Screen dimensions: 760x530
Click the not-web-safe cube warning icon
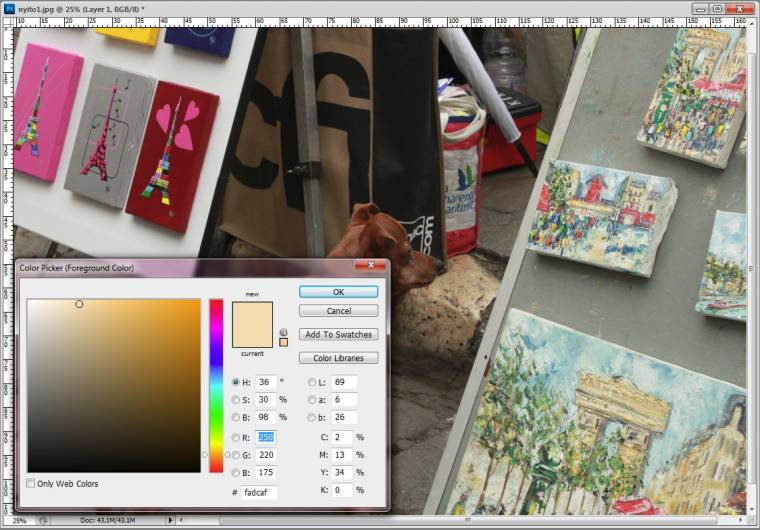point(284,332)
